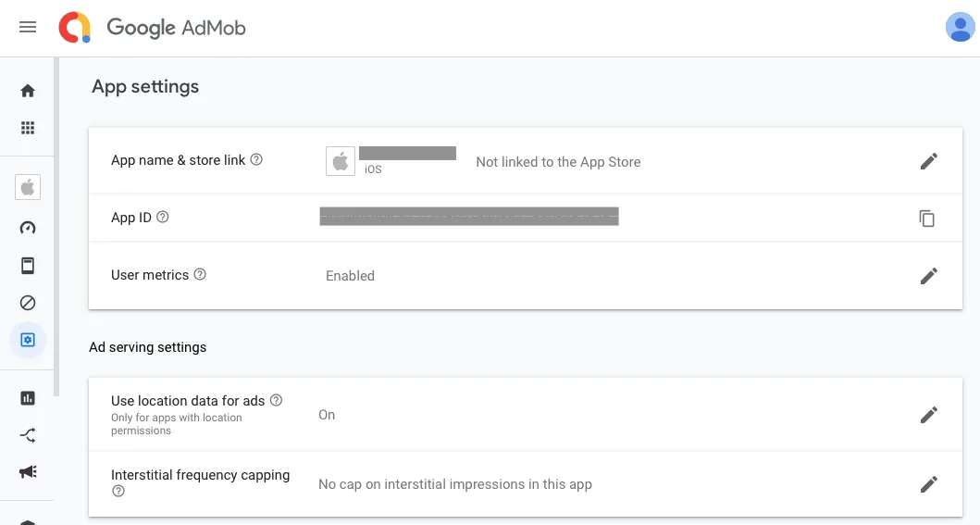Viewport: 980px width, 525px height.
Task: Show help for App name & store link
Action: [x=257, y=159]
